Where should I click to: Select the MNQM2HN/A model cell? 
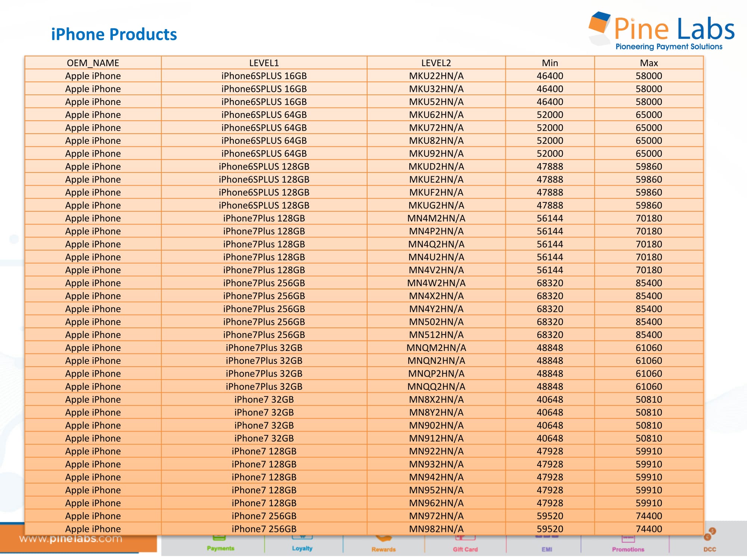[x=436, y=348]
